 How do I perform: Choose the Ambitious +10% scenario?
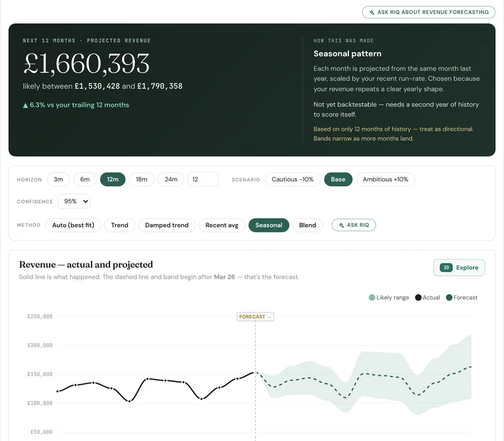(386, 179)
